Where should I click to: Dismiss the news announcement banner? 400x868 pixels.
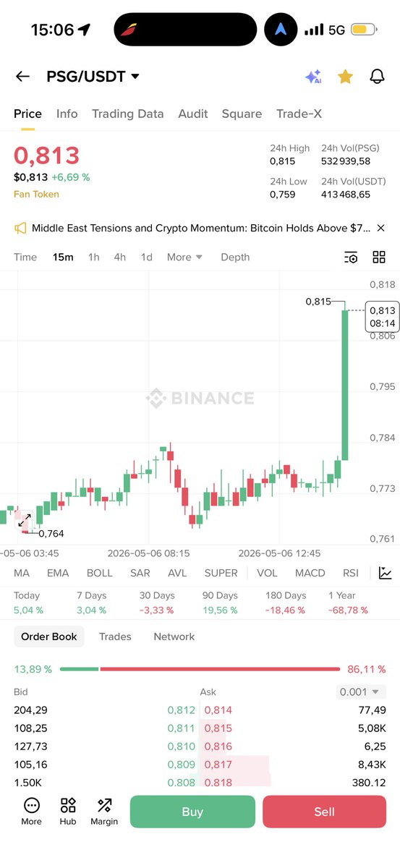click(x=381, y=228)
